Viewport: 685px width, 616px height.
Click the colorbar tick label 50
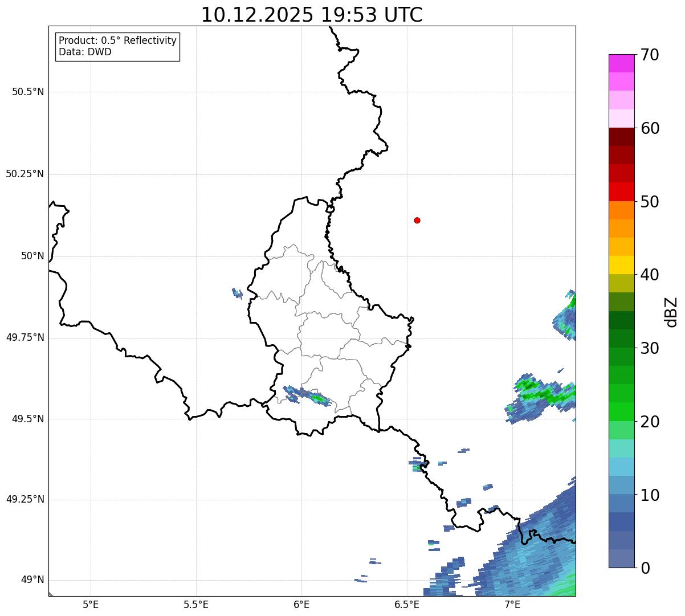(650, 202)
